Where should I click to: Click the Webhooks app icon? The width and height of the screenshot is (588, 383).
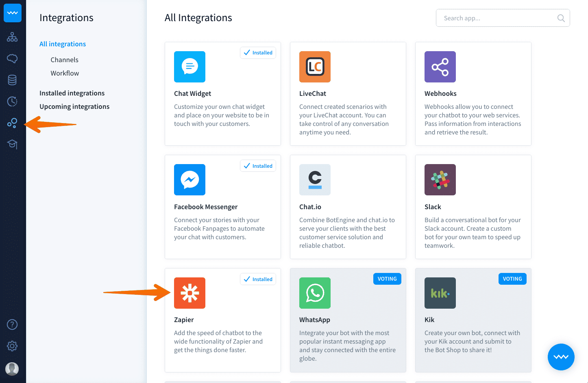click(x=440, y=67)
